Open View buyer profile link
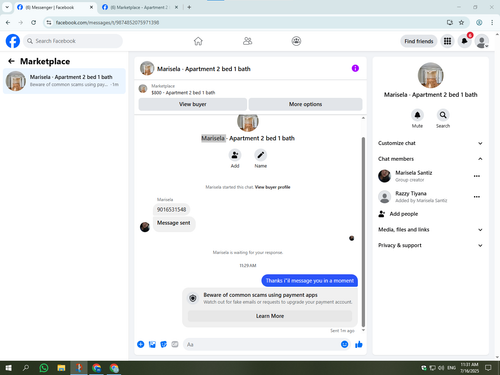 [x=272, y=187]
